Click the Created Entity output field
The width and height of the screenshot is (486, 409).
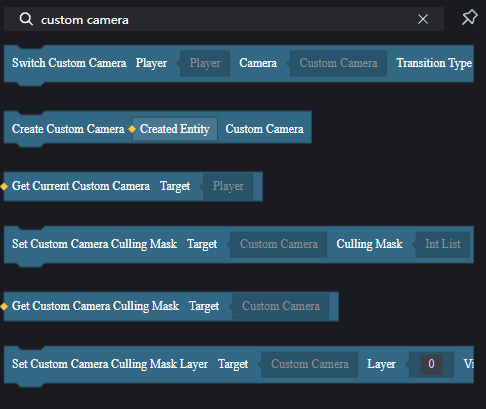(174, 129)
